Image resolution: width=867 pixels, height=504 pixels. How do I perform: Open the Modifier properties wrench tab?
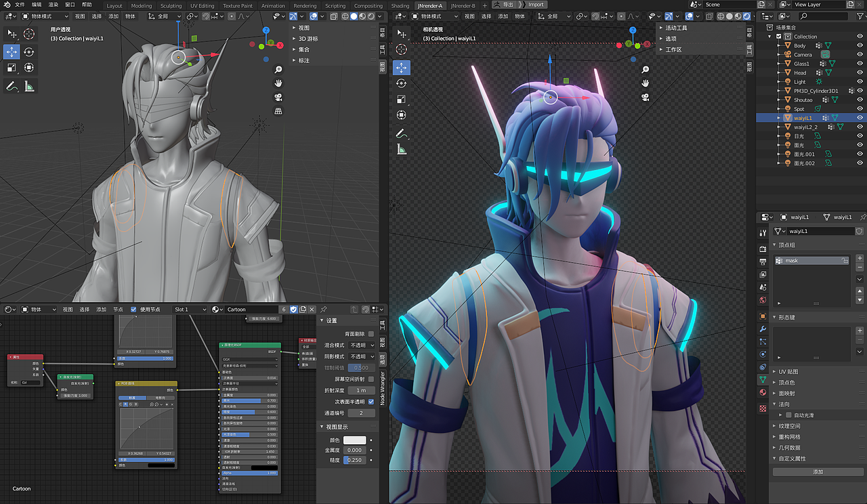pyautogui.click(x=763, y=329)
